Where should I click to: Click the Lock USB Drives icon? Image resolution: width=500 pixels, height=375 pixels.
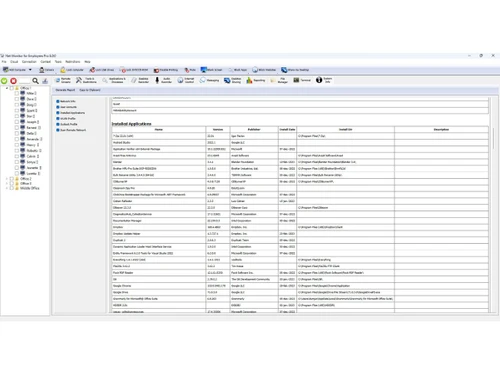[92, 70]
